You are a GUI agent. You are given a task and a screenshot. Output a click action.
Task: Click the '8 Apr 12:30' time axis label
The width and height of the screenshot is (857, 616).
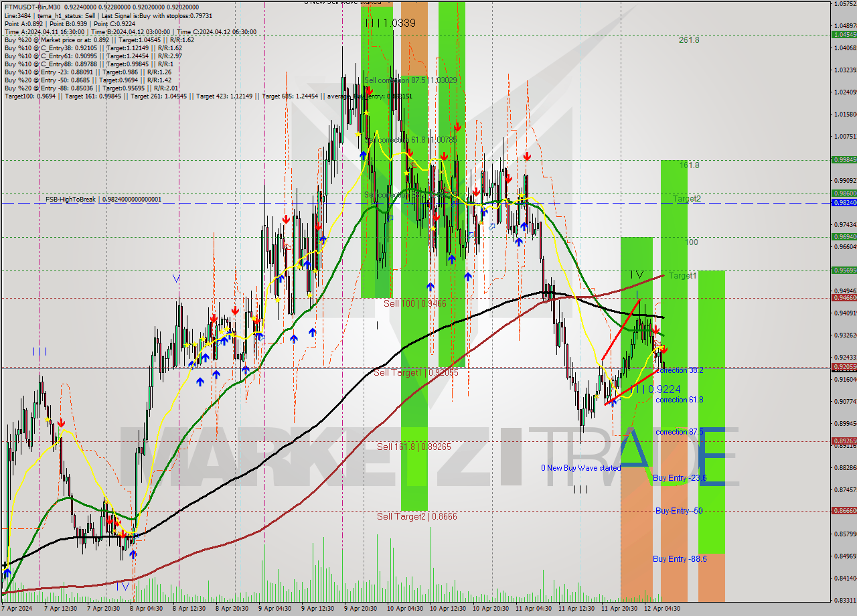tap(189, 609)
